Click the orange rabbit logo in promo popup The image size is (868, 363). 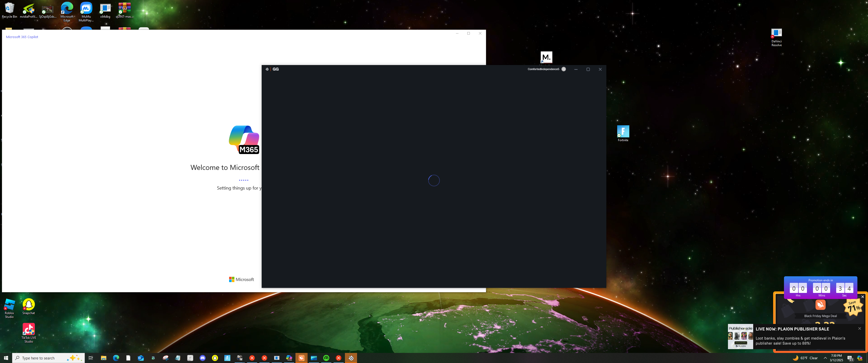(821, 305)
